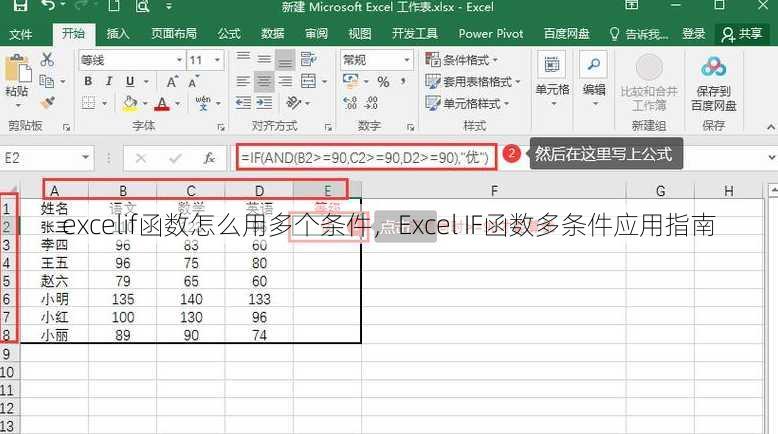Apply the yellow fill color bucket

tap(130, 103)
